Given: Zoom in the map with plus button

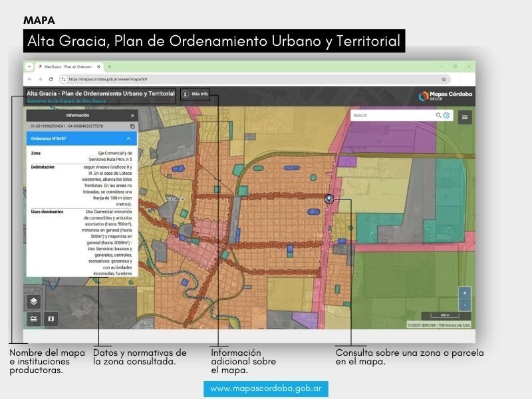Looking at the screenshot, I should (465, 293).
